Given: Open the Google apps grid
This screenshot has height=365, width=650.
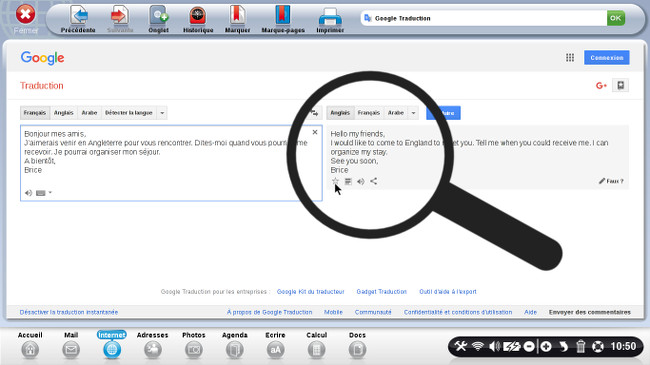Looking at the screenshot, I should tap(570, 58).
